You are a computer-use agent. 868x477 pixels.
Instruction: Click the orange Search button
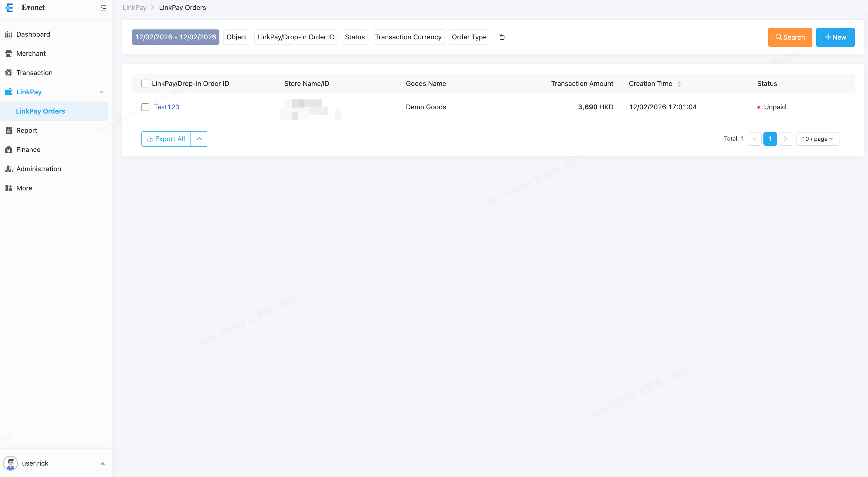[790, 37]
